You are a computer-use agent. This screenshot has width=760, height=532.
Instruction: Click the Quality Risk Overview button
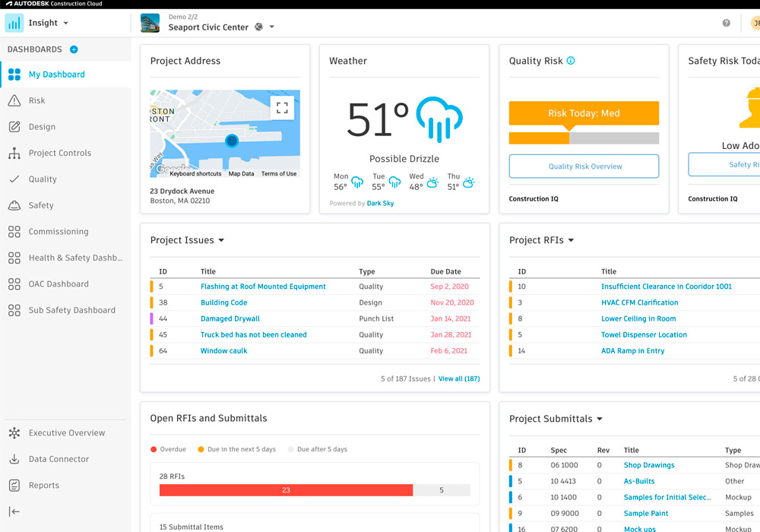(584, 166)
